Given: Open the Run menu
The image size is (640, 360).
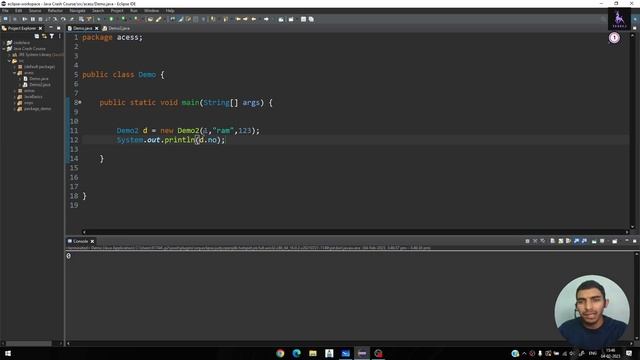Looking at the screenshot, I should 133,11.
